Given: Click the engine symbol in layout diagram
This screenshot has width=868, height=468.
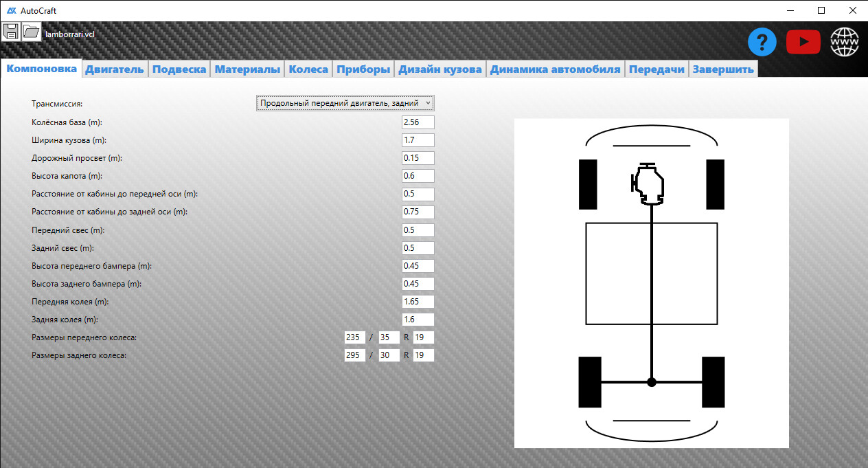Looking at the screenshot, I should (649, 184).
